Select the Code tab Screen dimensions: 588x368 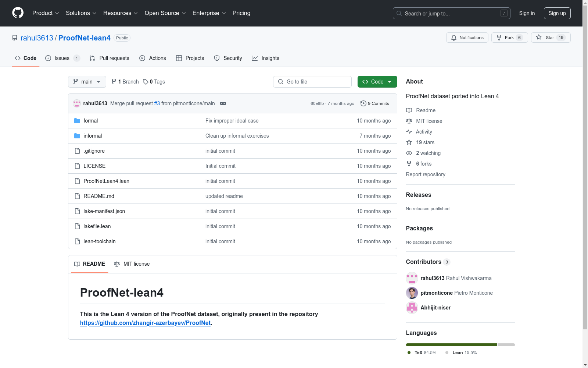point(26,58)
